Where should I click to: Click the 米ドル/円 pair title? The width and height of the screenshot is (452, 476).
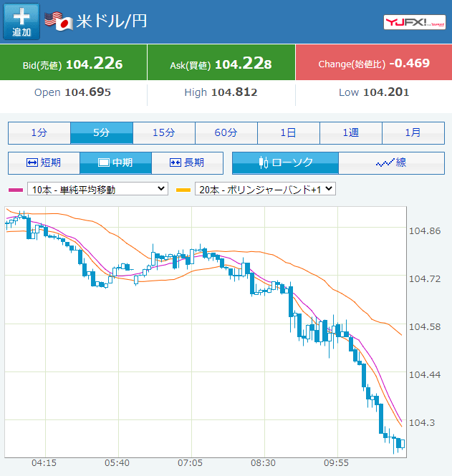pyautogui.click(x=112, y=21)
